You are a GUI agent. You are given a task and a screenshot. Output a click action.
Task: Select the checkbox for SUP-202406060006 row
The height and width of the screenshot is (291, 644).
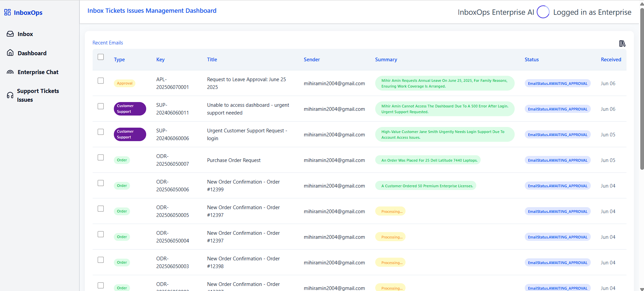coord(101,132)
